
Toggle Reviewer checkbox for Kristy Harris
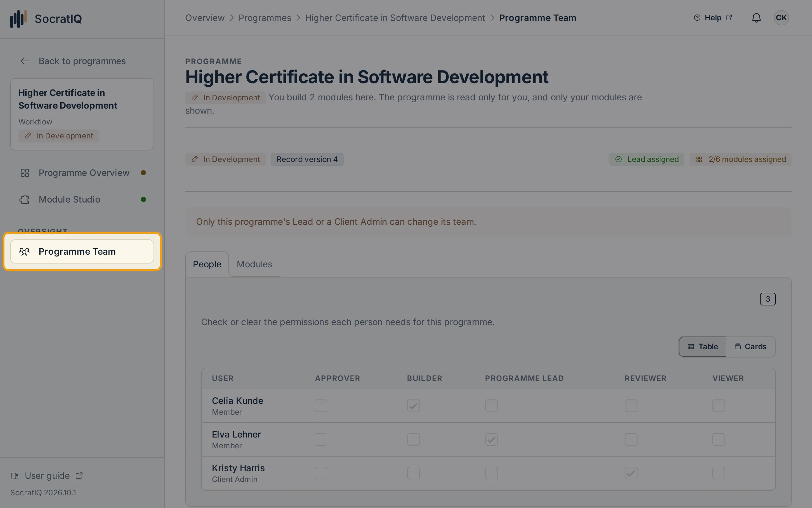[x=631, y=473]
